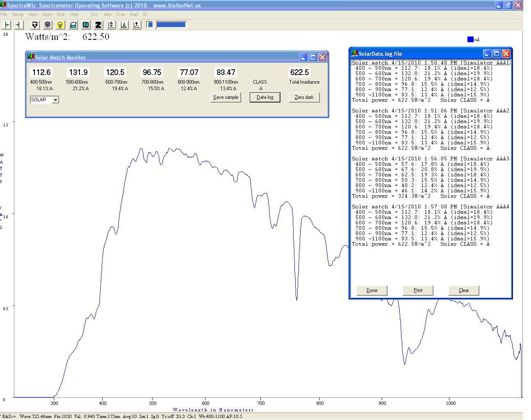Open the SOLAR dropdown in Solar Match Monitor
The image size is (531, 420).
pos(56,100)
